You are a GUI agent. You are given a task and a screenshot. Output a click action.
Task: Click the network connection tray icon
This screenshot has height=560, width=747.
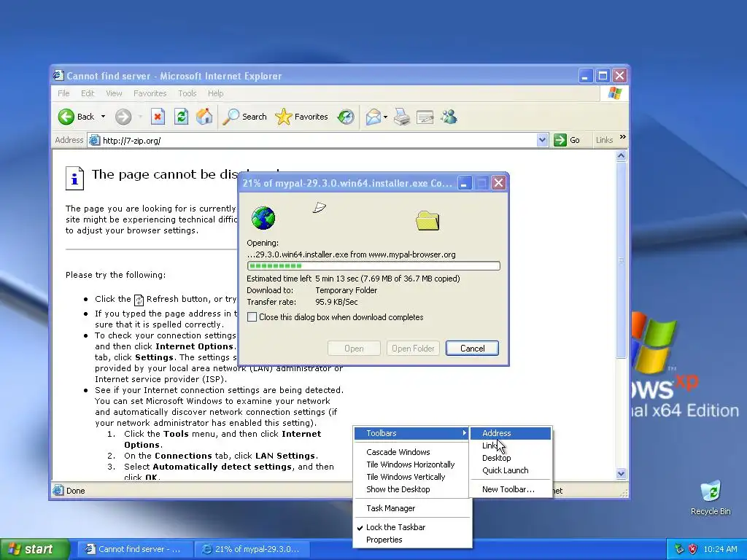tap(679, 549)
